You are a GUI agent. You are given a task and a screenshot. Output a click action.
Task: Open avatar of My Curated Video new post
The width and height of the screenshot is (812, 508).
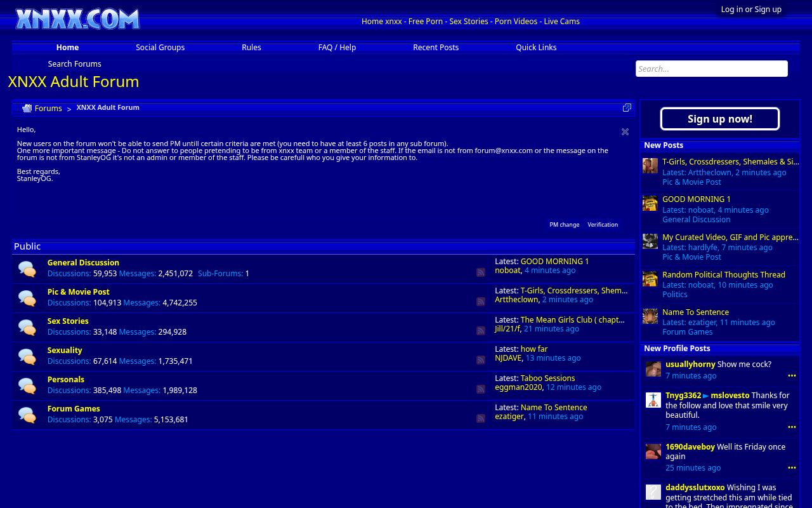coord(650,241)
